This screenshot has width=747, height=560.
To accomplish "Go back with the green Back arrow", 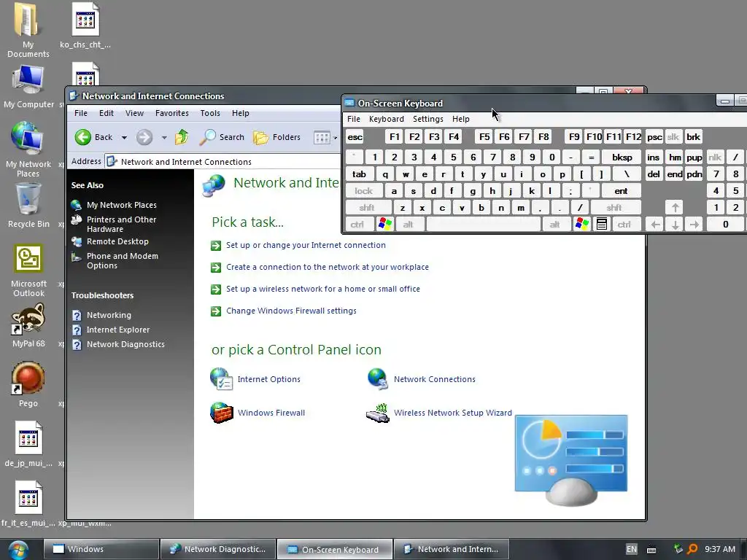I will (x=94, y=137).
